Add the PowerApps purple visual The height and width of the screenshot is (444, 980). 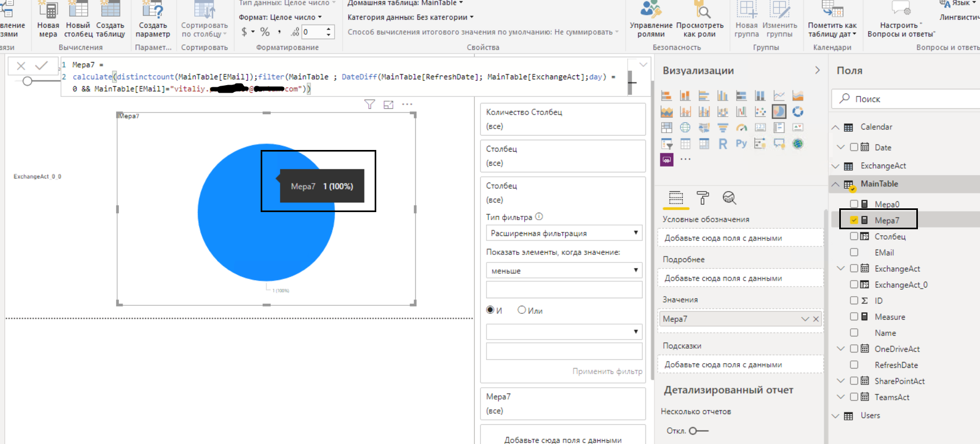(666, 160)
